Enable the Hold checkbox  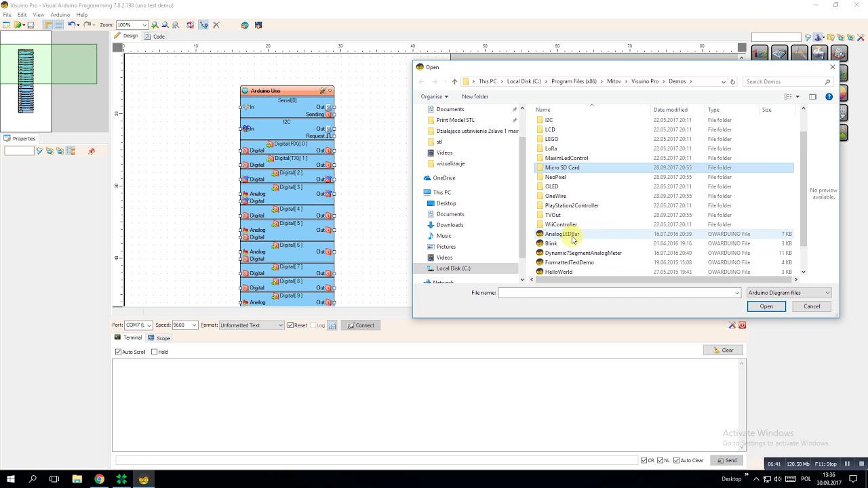[x=154, y=352]
